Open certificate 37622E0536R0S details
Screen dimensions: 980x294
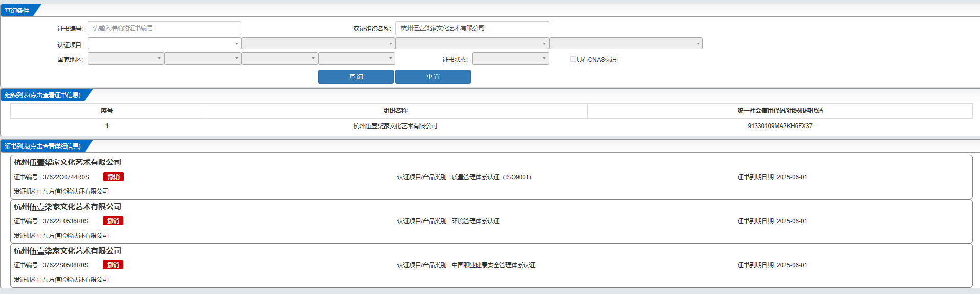(x=491, y=221)
